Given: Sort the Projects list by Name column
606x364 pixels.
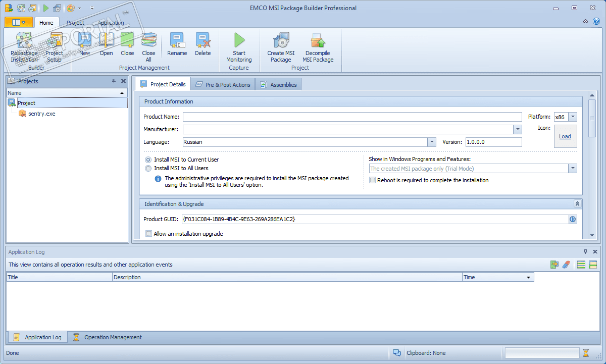Looking at the screenshot, I should coord(67,93).
